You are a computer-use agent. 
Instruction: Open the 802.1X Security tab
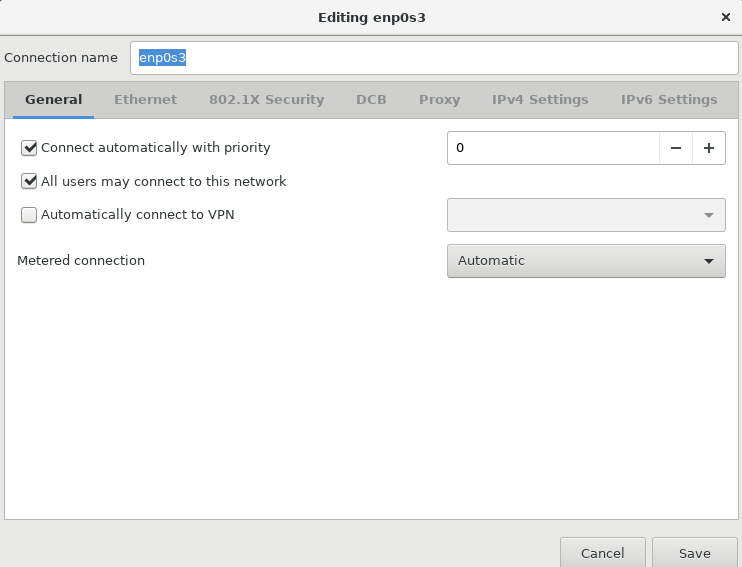266,100
